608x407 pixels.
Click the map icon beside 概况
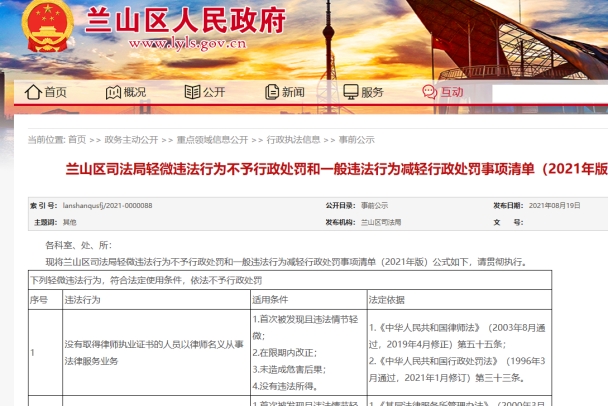[x=113, y=92]
